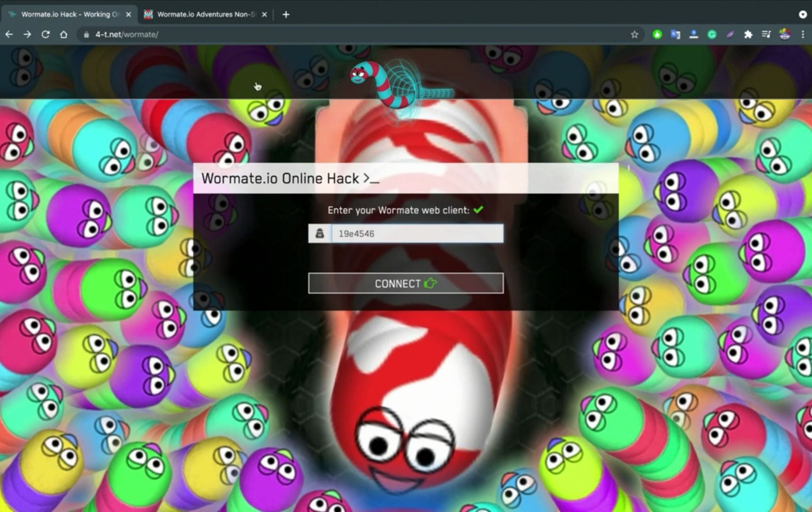Bookmark this page with the star icon
Screen dimensions: 812x512
634,34
